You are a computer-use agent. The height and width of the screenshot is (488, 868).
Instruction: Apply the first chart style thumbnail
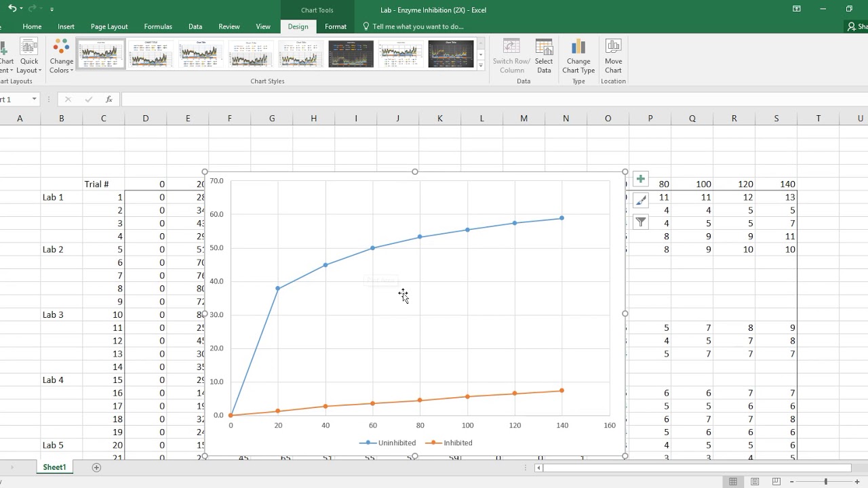click(x=100, y=54)
